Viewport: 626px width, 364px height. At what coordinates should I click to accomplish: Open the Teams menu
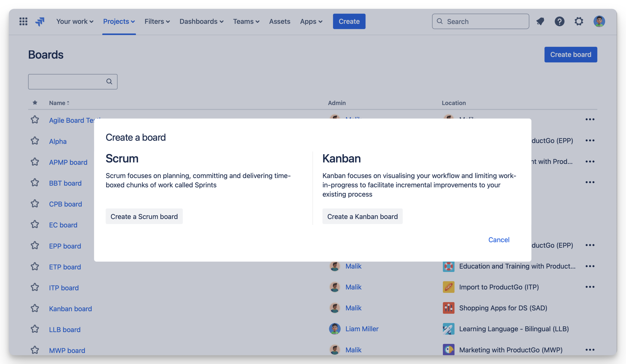246,21
